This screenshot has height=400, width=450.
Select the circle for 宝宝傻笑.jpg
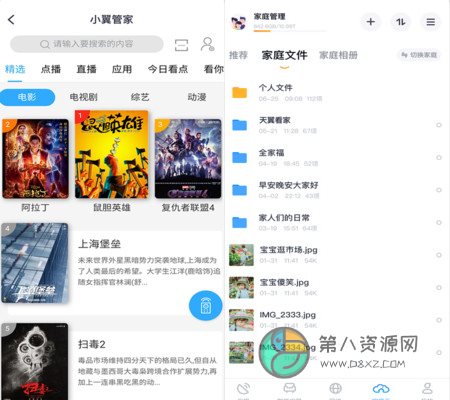(439, 287)
